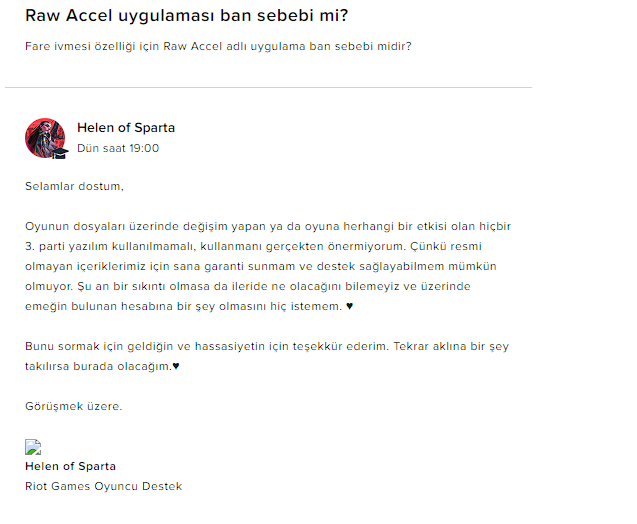Screen dimensions: 637x524
Task: Click the description line starting "Fare ivmesi özelliği"
Action: (x=218, y=47)
